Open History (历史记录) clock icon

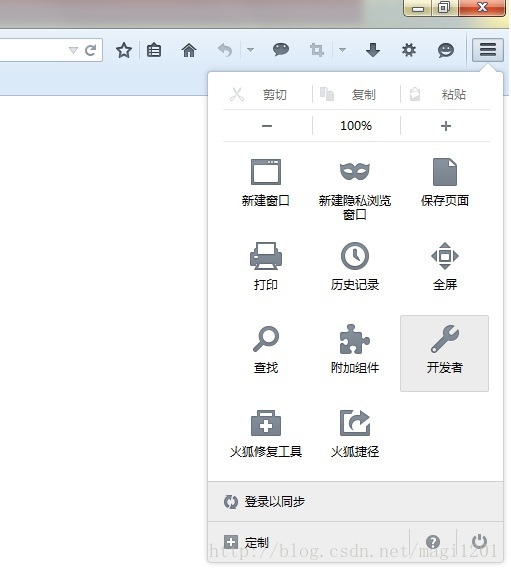click(355, 256)
